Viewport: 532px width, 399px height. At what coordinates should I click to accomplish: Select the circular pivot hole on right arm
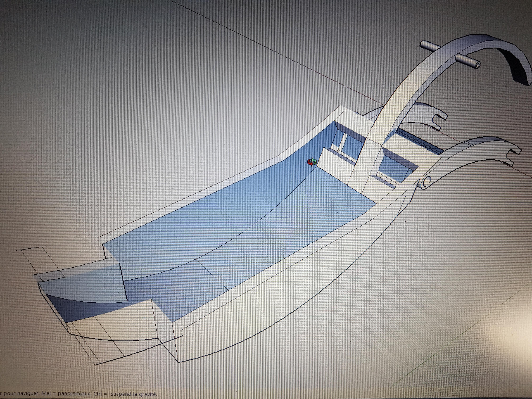pyautogui.click(x=427, y=181)
